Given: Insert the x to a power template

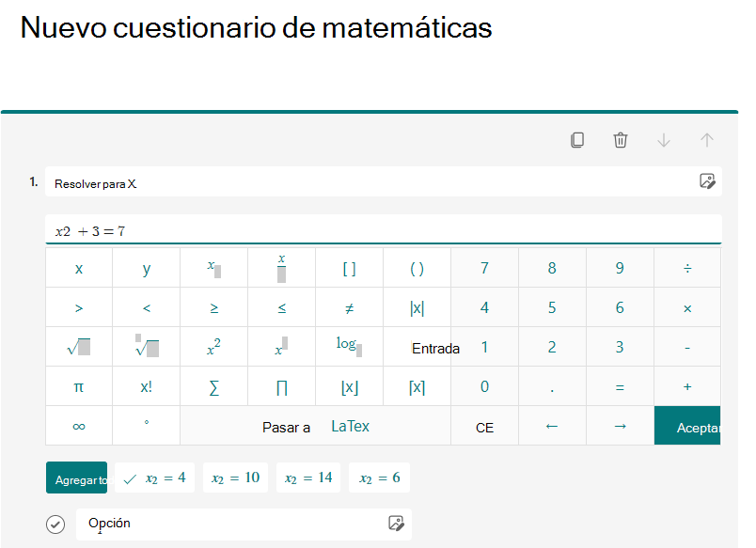Looking at the screenshot, I should tap(281, 347).
